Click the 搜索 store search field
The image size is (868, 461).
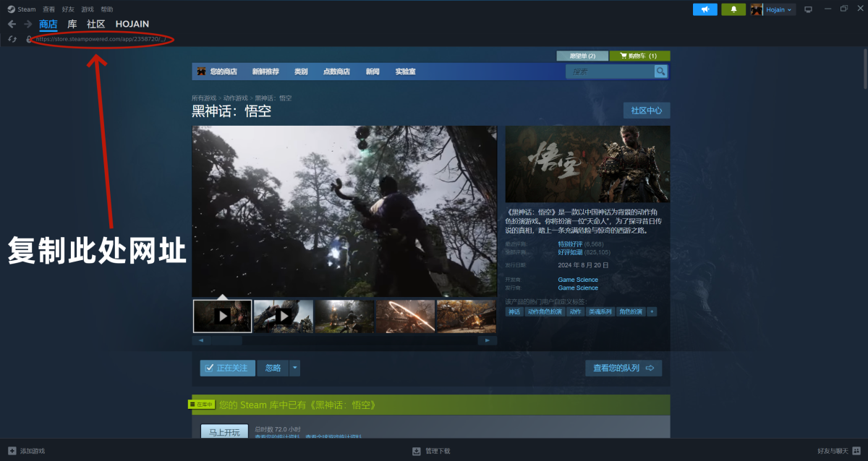pyautogui.click(x=610, y=72)
